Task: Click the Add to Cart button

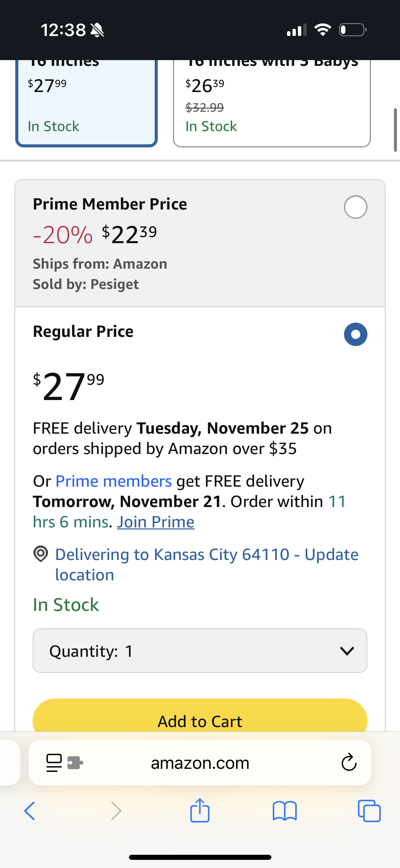Action: (x=200, y=717)
